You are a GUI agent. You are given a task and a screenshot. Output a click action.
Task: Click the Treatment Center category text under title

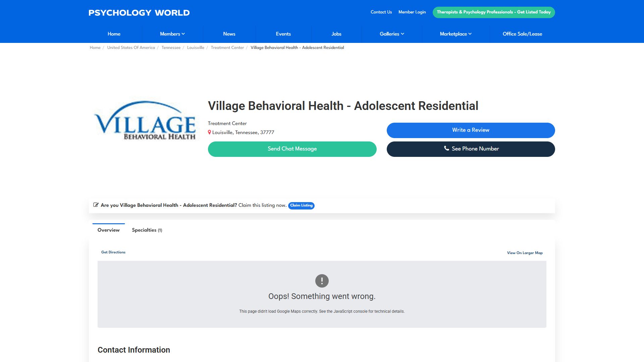227,123
